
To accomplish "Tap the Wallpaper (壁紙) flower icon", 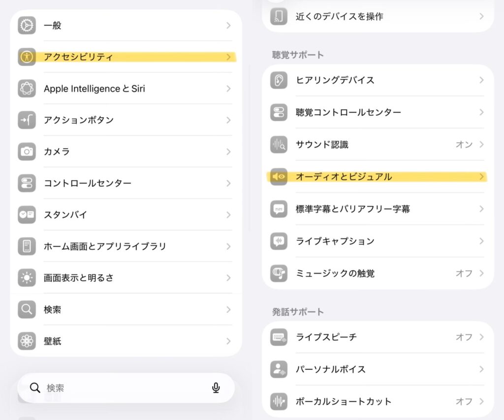I will click(27, 341).
